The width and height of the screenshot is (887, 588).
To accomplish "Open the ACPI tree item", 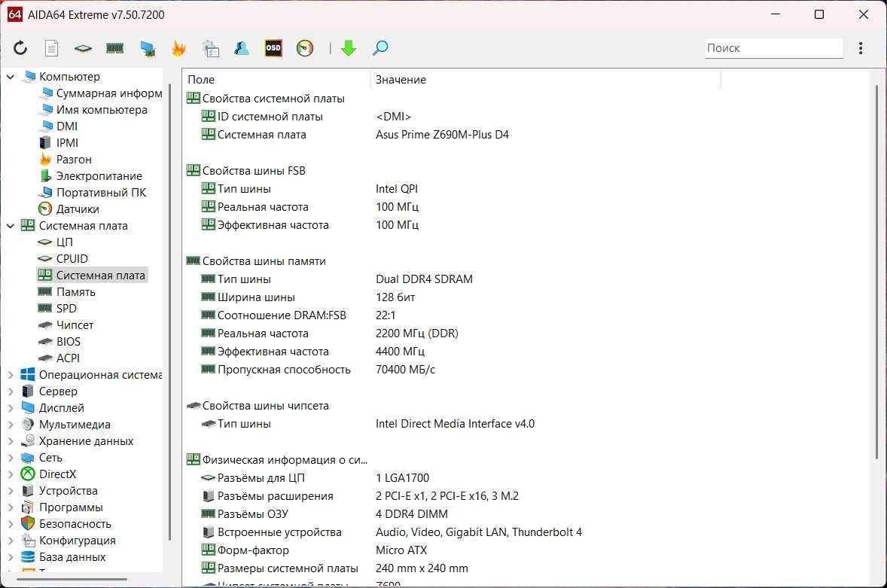I will (68, 358).
